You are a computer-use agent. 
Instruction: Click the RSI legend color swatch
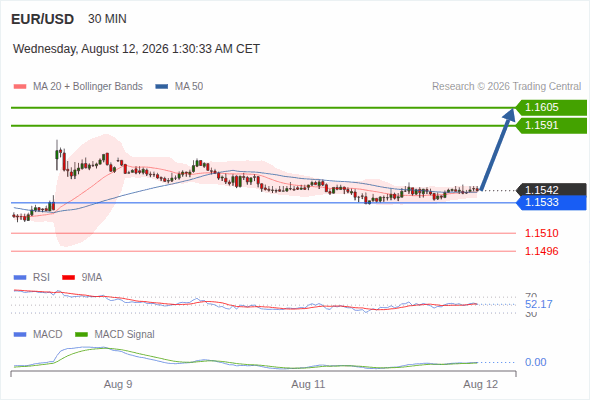20,278
